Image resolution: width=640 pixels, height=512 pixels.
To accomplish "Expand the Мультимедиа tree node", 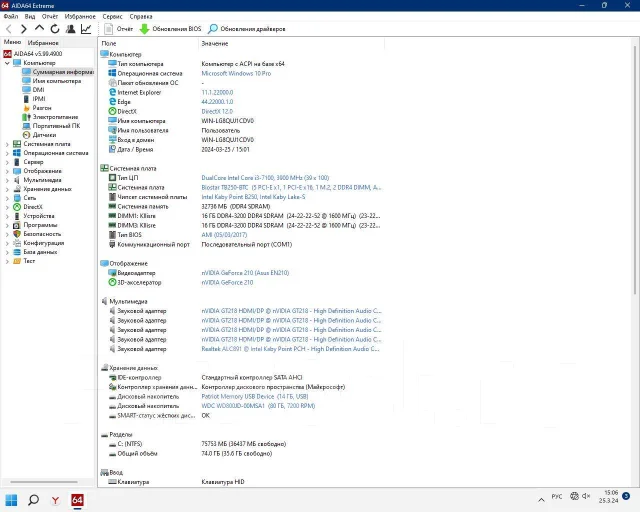I will click(x=7, y=180).
